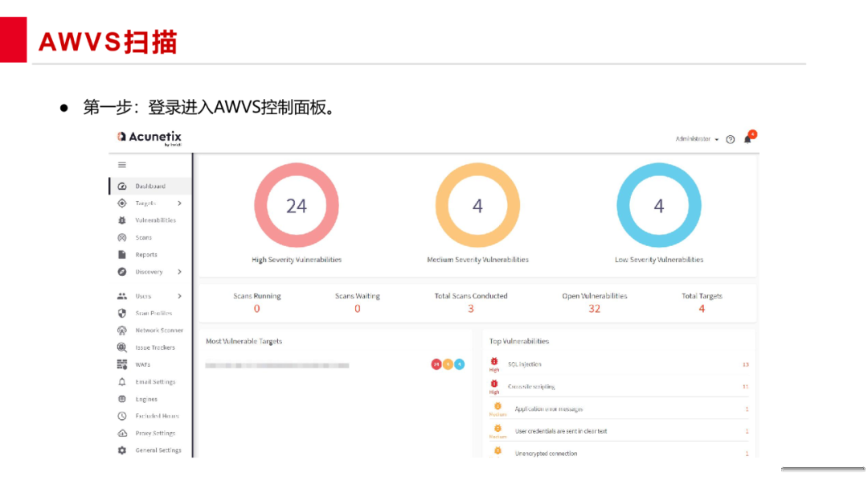Screen dimensions: 868x489
Task: Open the Users people icon
Action: pos(122,296)
